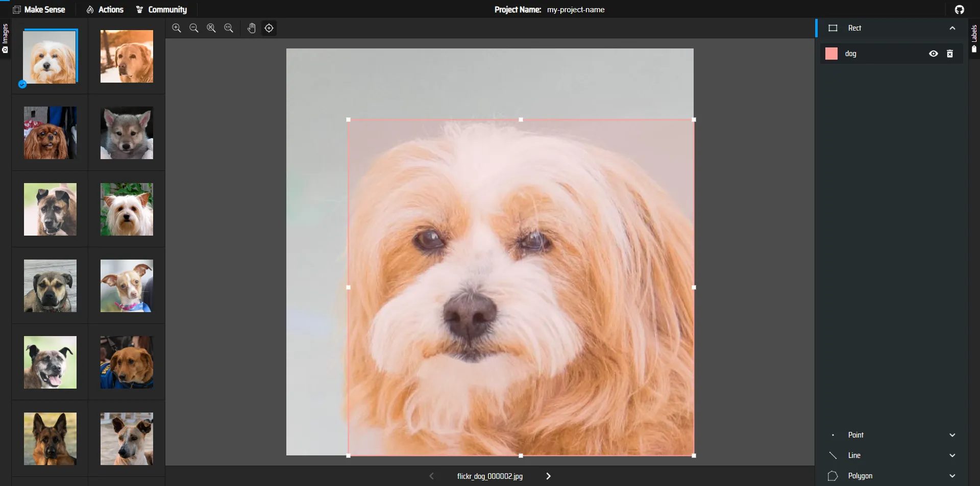Toggle the Images side panel tab
The width and height of the screenshot is (980, 486).
click(5, 38)
